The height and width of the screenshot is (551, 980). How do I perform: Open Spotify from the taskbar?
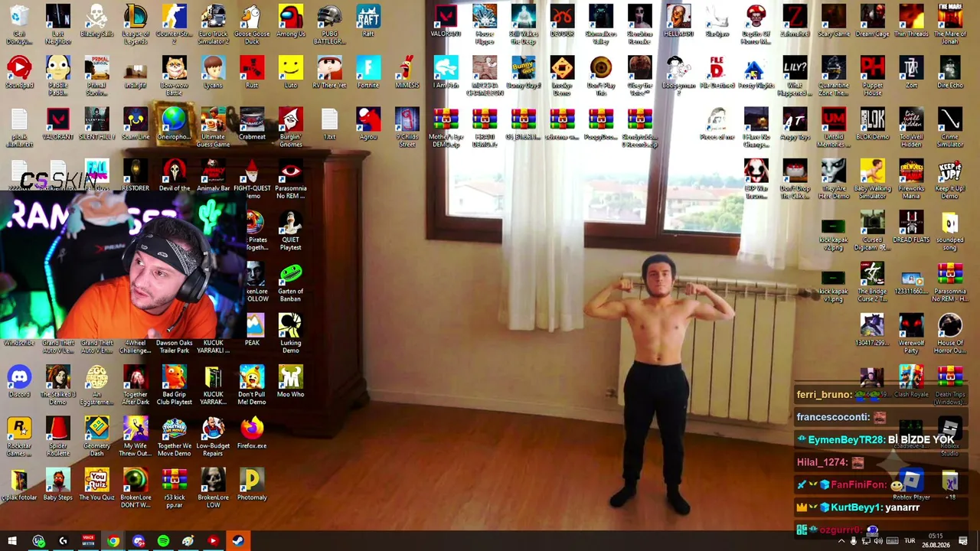163,541
